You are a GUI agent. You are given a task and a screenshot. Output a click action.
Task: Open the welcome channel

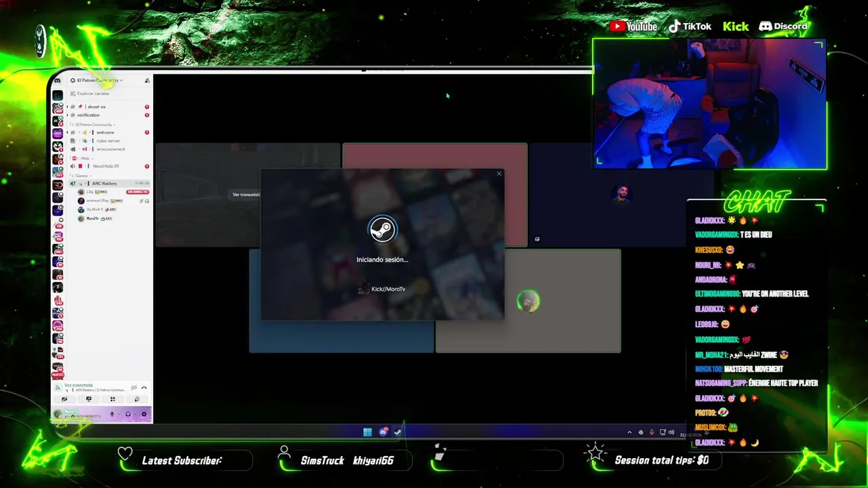click(110, 132)
